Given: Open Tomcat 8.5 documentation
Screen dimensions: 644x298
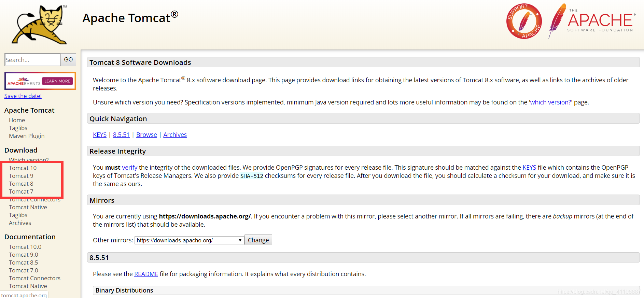Looking at the screenshot, I should pyautogui.click(x=24, y=262).
